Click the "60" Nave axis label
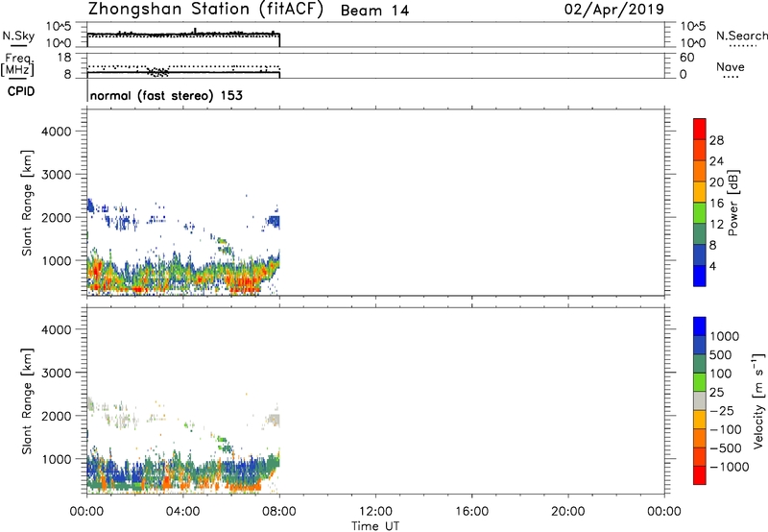Screen dimensions: 768x532 pyautogui.click(x=687, y=58)
